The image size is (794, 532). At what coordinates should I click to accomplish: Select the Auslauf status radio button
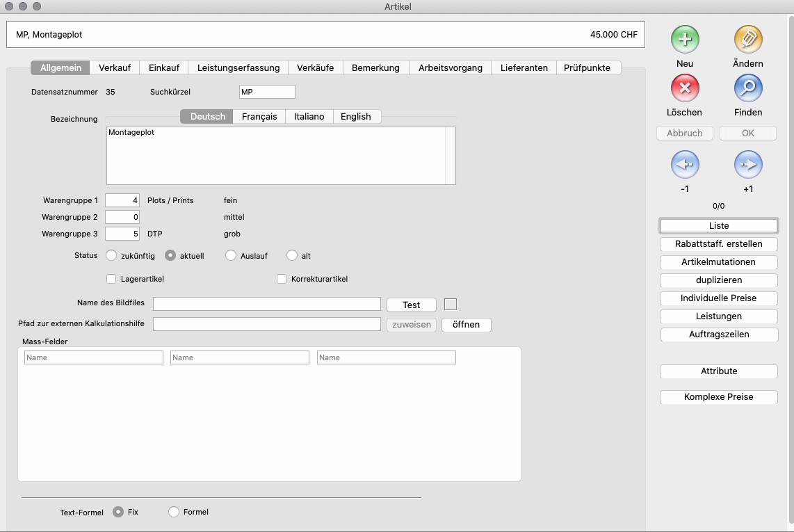[231, 255]
